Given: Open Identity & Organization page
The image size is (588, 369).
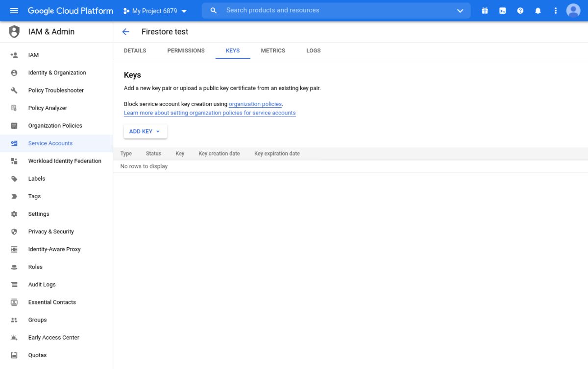Looking at the screenshot, I should coord(56,73).
